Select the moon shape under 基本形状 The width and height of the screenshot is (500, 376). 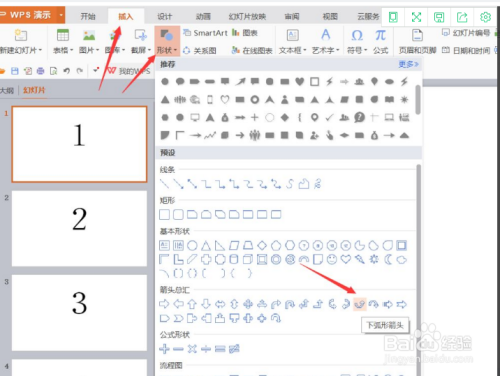click(x=388, y=259)
